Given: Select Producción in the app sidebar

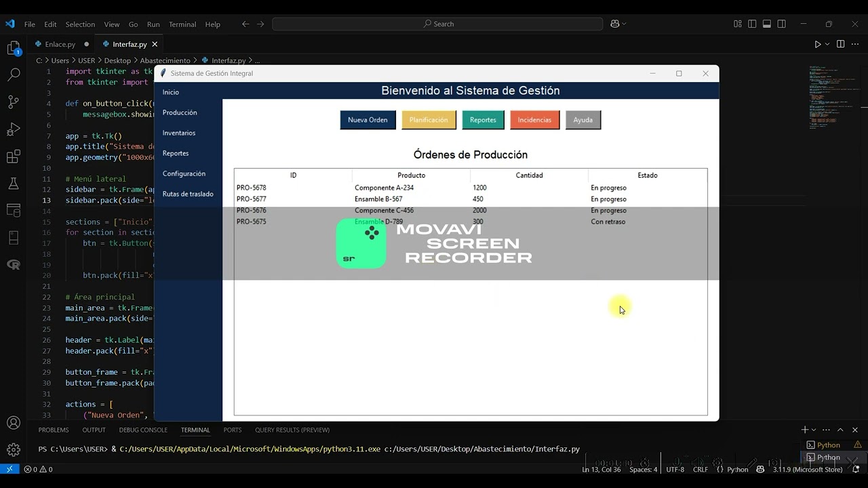Looking at the screenshot, I should [x=189, y=113].
